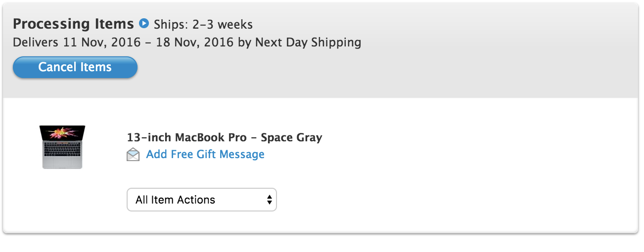The image size is (644, 252).
Task: Select the Processing Items heading
Action: click(x=73, y=24)
